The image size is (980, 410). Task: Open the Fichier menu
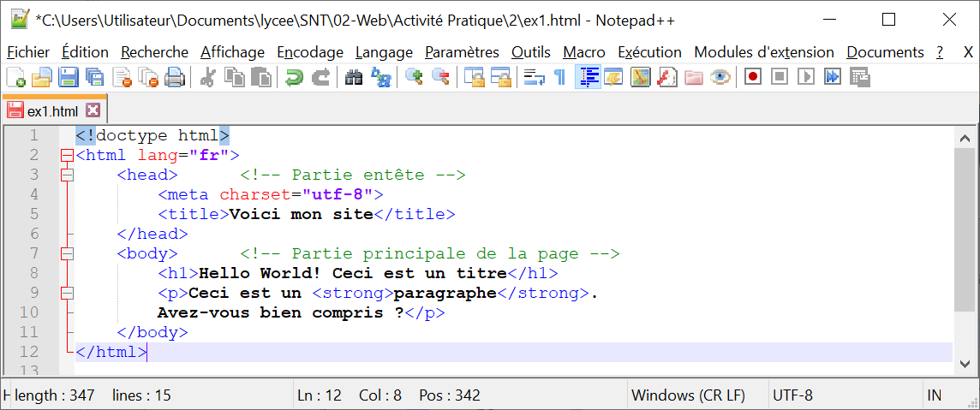tap(27, 52)
